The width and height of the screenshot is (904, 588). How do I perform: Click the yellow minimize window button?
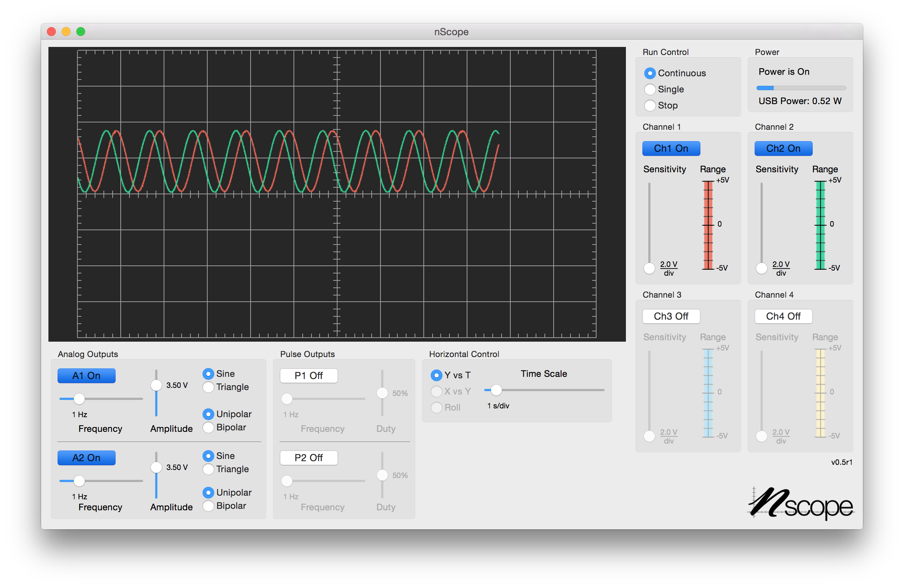tap(66, 32)
